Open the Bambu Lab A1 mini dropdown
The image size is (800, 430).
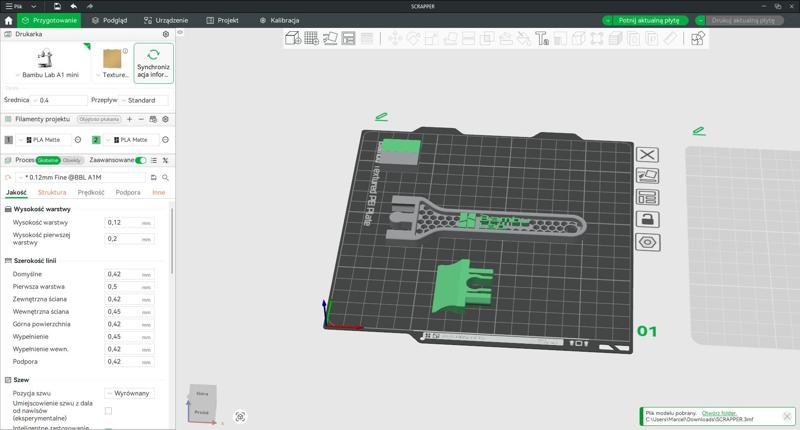coord(46,75)
